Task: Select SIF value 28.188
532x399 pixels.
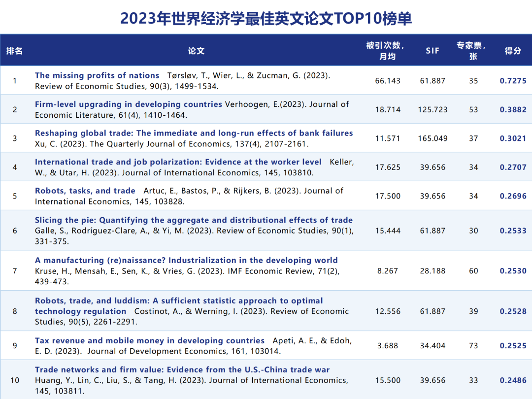Action: click(432, 271)
